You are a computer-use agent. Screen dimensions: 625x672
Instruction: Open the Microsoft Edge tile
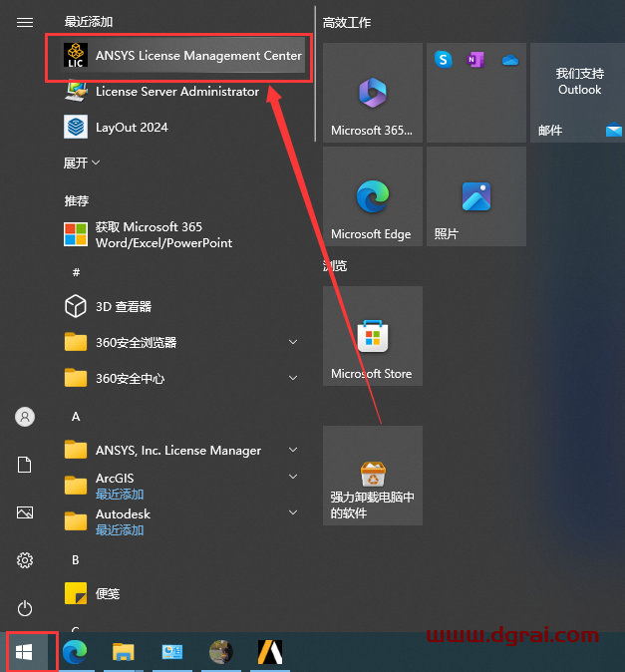373,196
